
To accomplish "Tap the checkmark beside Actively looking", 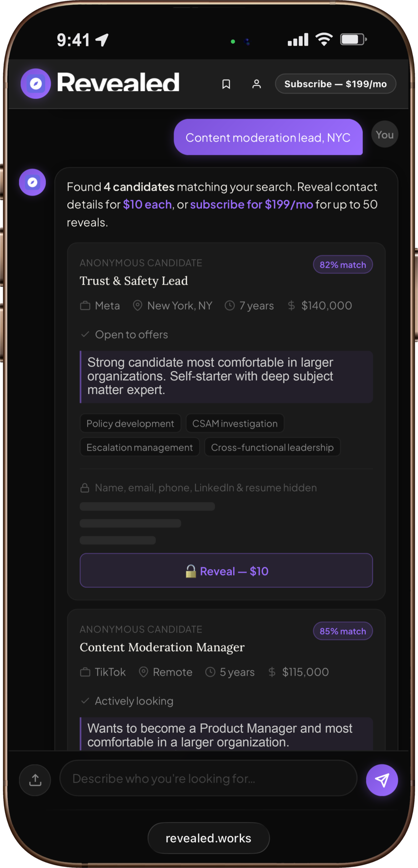I will tap(85, 701).
